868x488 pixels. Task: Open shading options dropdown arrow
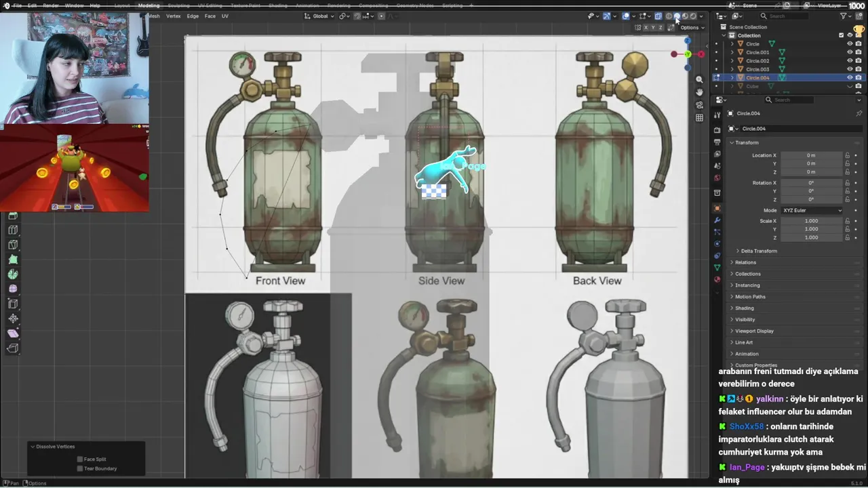(701, 16)
